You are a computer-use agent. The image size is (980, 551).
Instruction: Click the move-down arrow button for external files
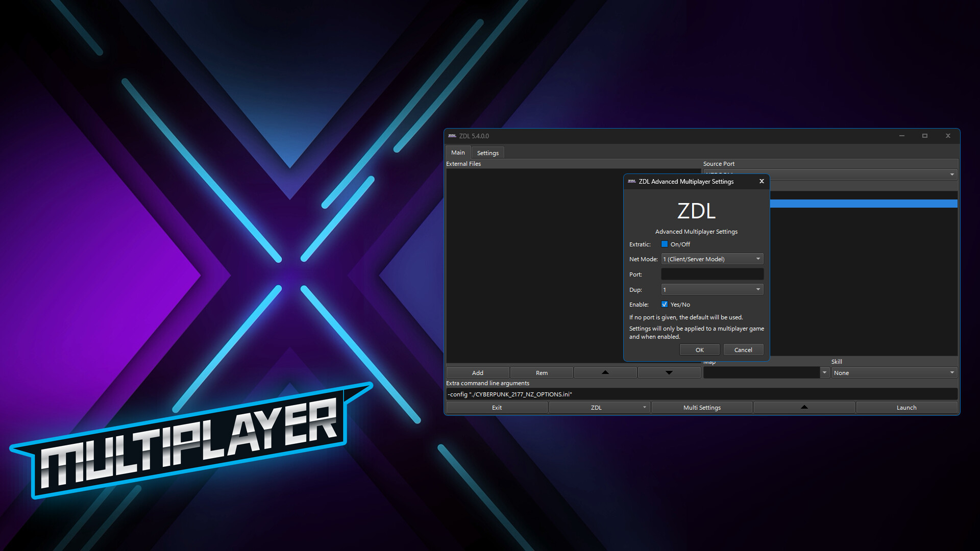[669, 372]
